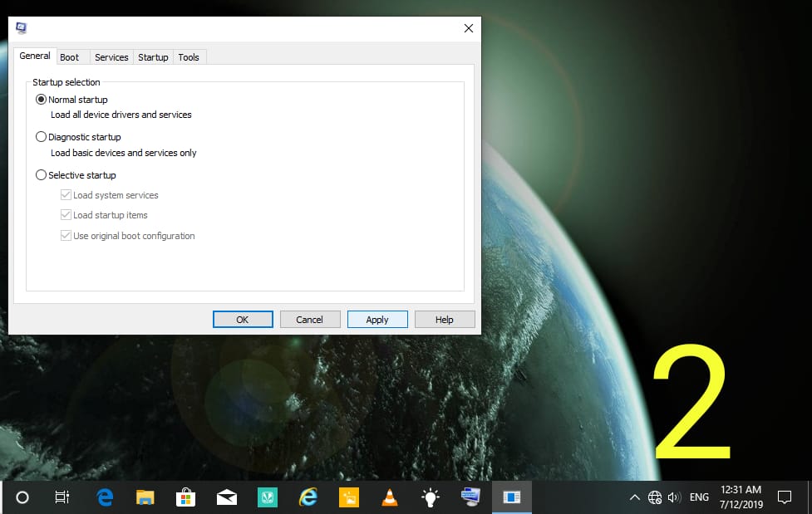
Task: Click the Apply button
Action: tap(377, 320)
